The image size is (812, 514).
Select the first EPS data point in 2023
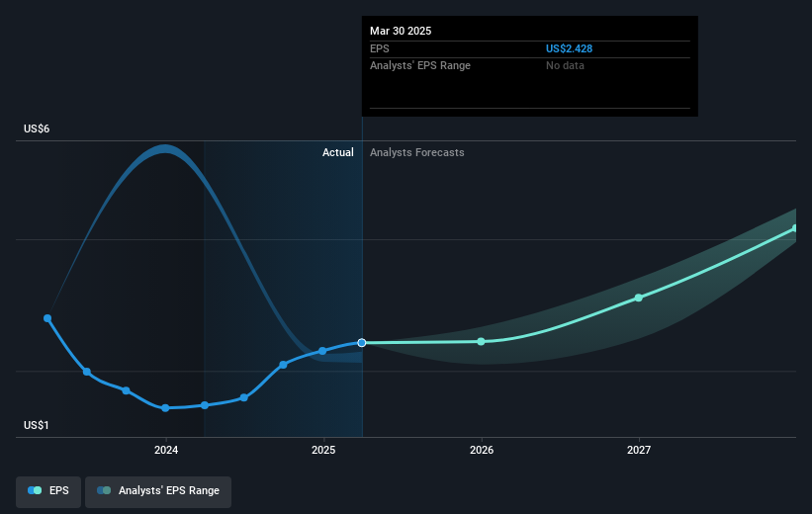pos(47,318)
